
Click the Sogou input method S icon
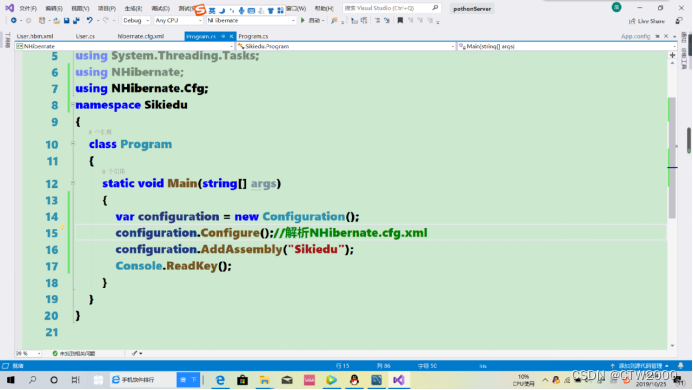point(200,9)
